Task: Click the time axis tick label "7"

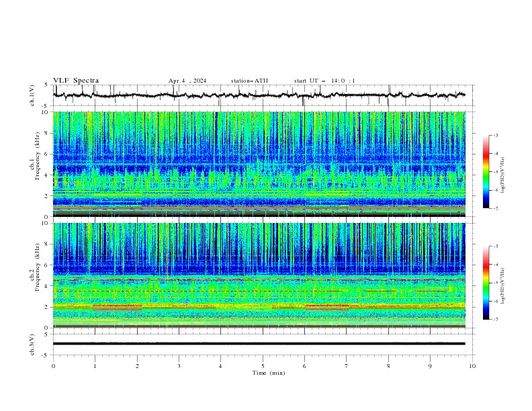Action: 347,366
